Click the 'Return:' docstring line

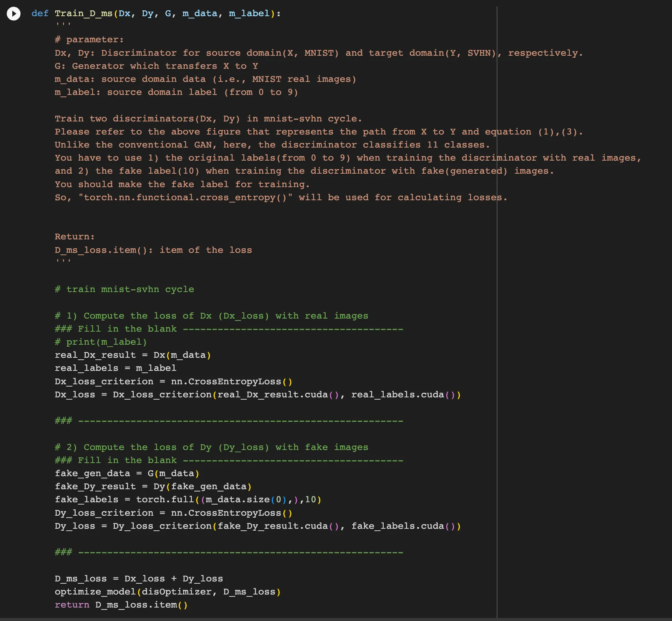(75, 237)
